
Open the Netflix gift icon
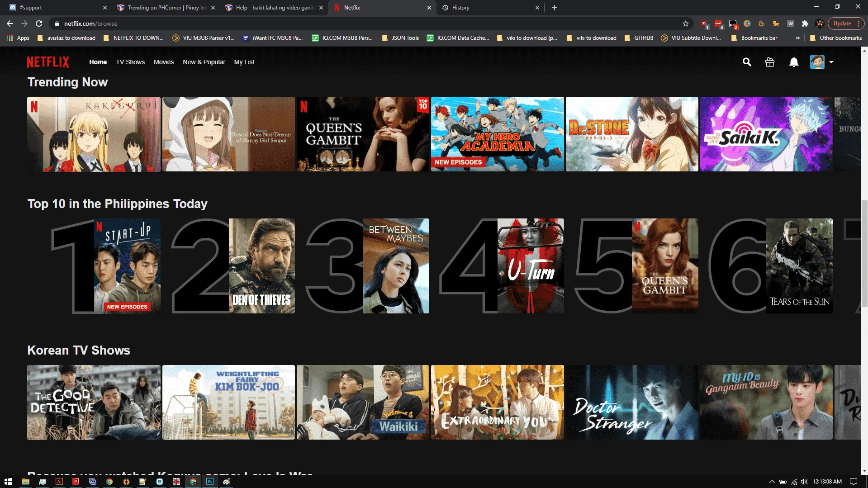tap(770, 62)
